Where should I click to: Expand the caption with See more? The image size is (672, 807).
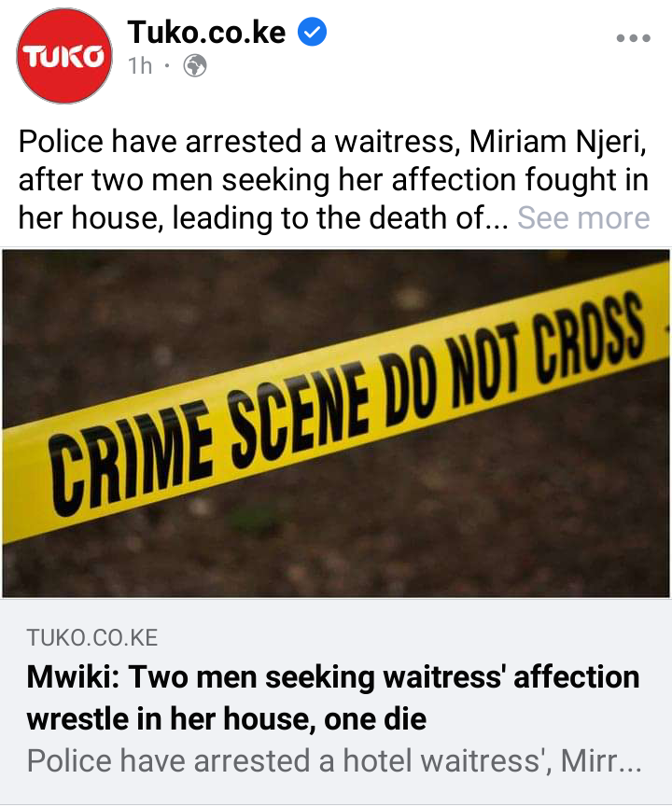tap(583, 217)
